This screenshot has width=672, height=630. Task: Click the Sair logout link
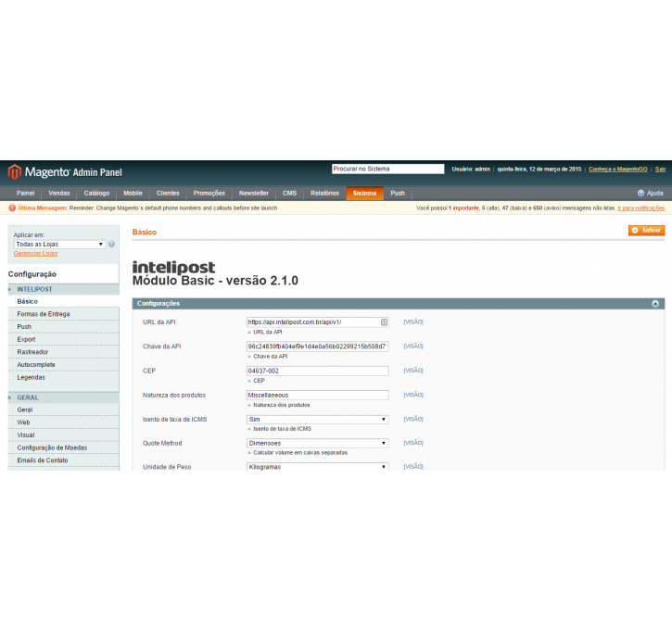661,170
